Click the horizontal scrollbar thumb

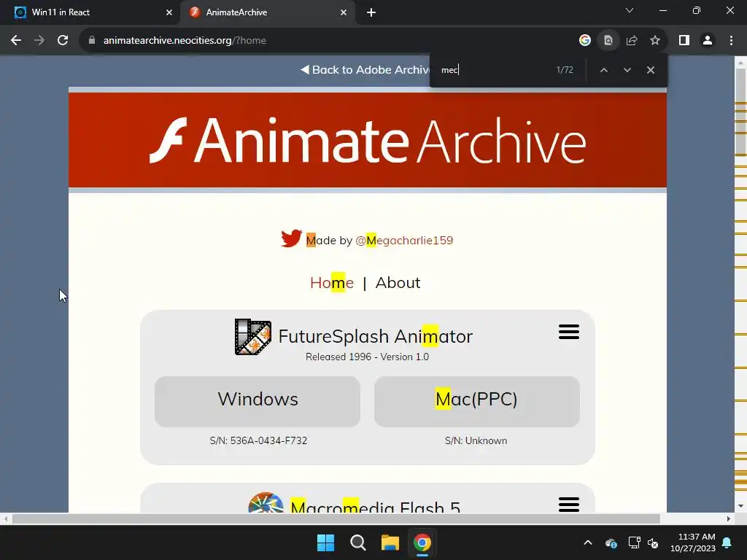[336, 518]
